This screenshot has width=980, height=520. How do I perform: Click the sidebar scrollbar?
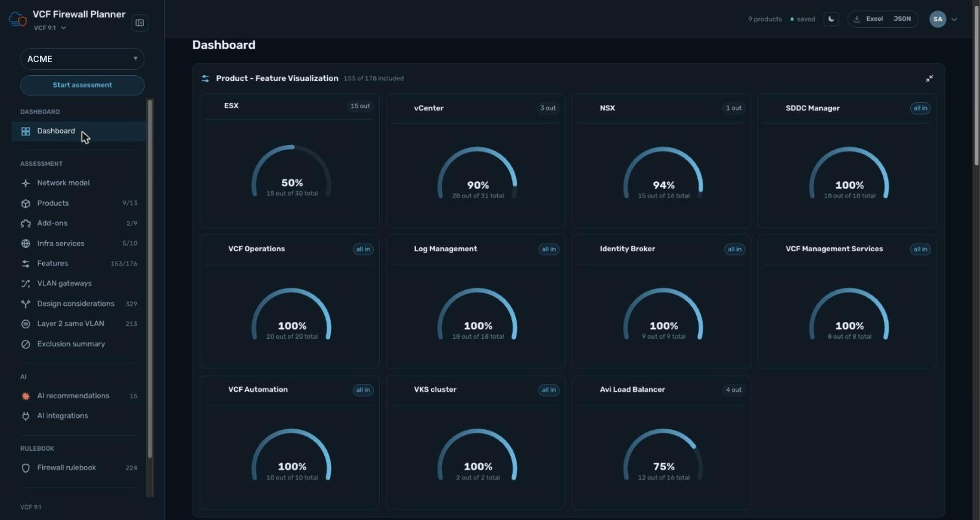150,278
